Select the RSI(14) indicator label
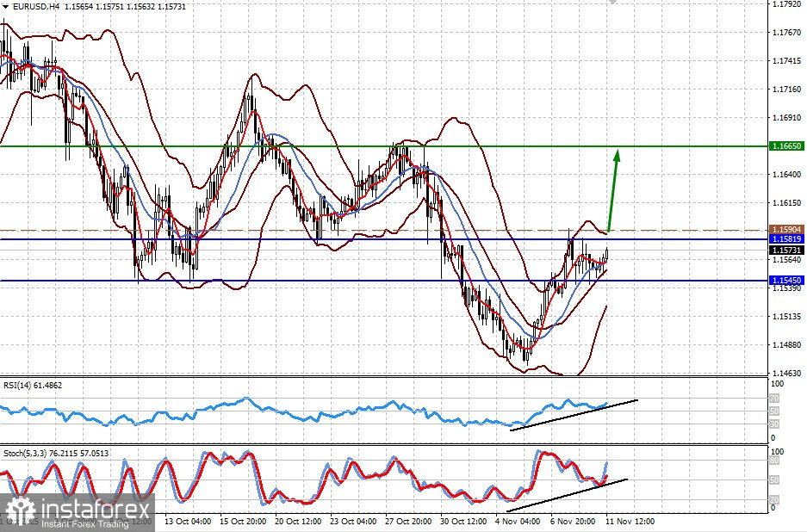807x532 pixels. (33, 385)
